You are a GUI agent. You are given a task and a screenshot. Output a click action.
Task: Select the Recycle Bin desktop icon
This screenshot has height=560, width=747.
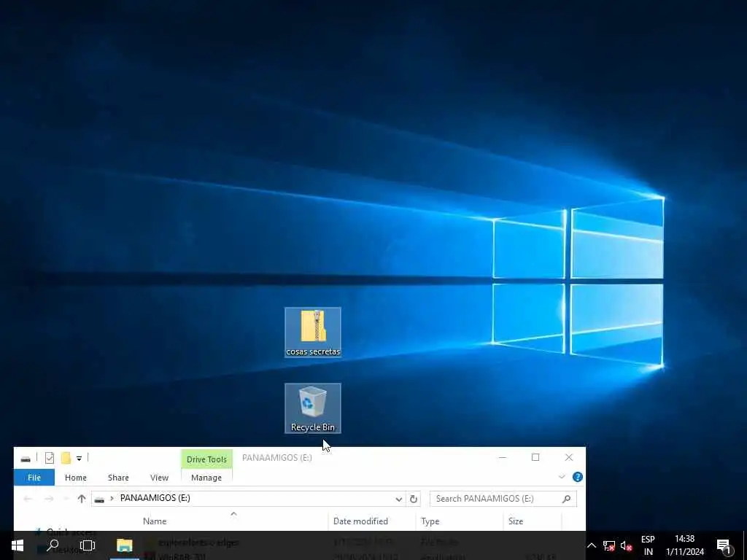312,408
